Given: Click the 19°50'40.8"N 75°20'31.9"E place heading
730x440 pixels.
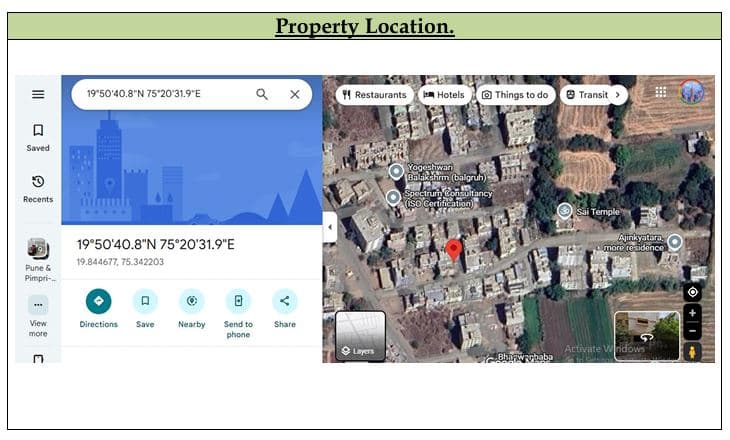Looking at the screenshot, I should point(155,244).
